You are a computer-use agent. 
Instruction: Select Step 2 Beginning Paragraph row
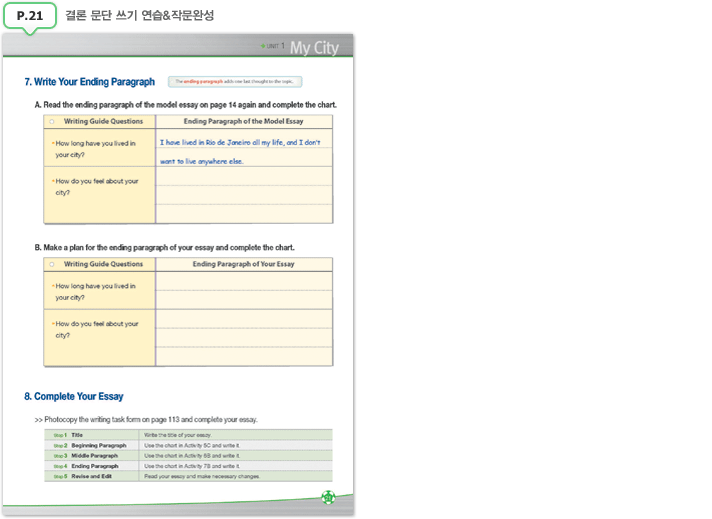188,445
